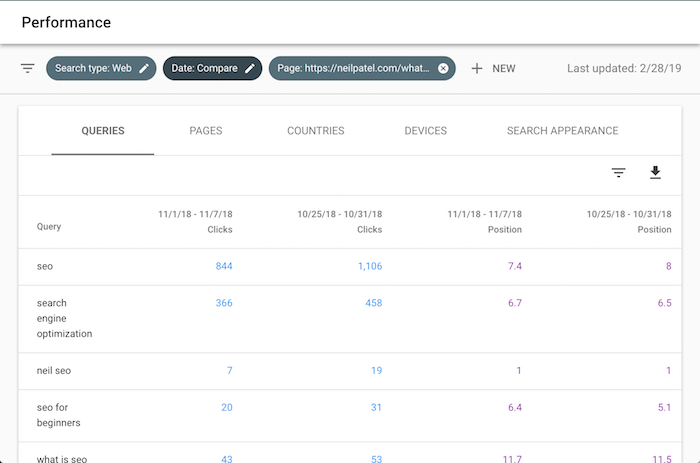Switch to the SEARCH APPEARANCE tab
This screenshot has width=700, height=463.
pos(562,131)
